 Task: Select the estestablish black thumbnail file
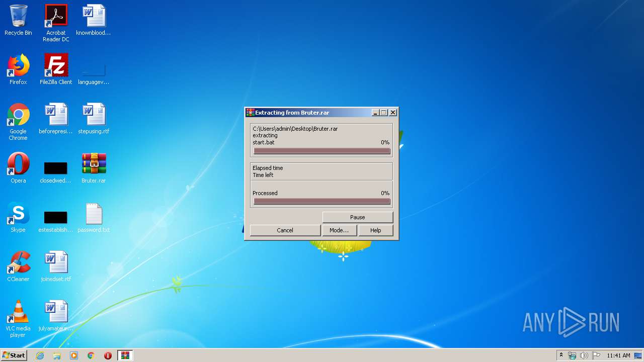click(x=56, y=221)
